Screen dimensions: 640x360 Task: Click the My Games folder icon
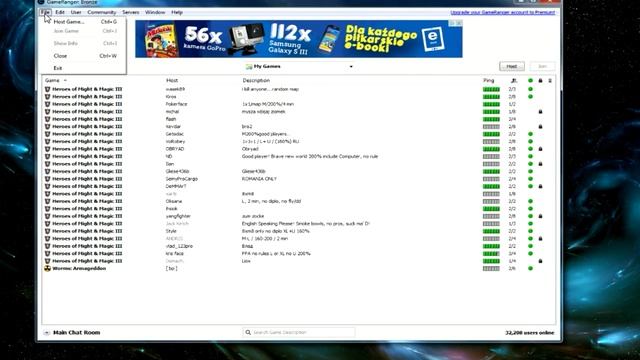[249, 67]
